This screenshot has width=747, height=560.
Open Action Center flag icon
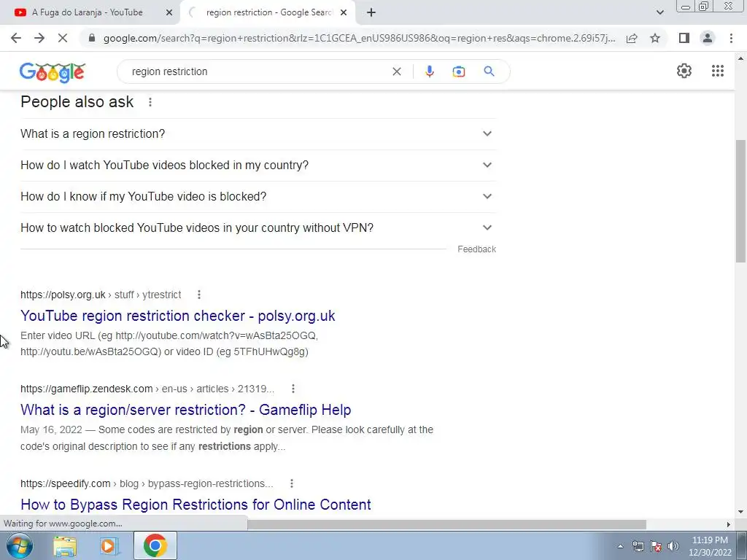click(656, 546)
